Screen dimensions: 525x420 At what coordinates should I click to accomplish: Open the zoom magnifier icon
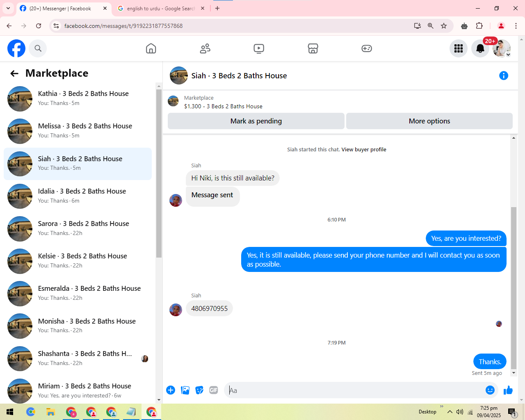(x=431, y=26)
